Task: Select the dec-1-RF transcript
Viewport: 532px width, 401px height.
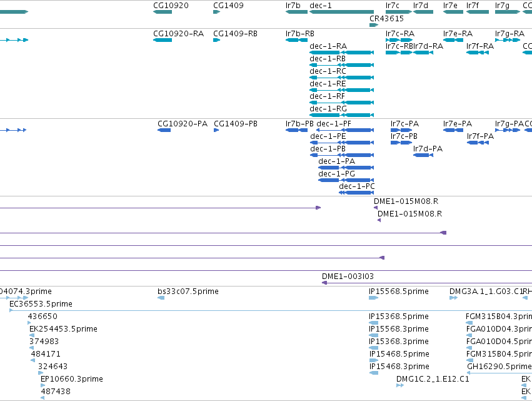Action: click(x=342, y=103)
